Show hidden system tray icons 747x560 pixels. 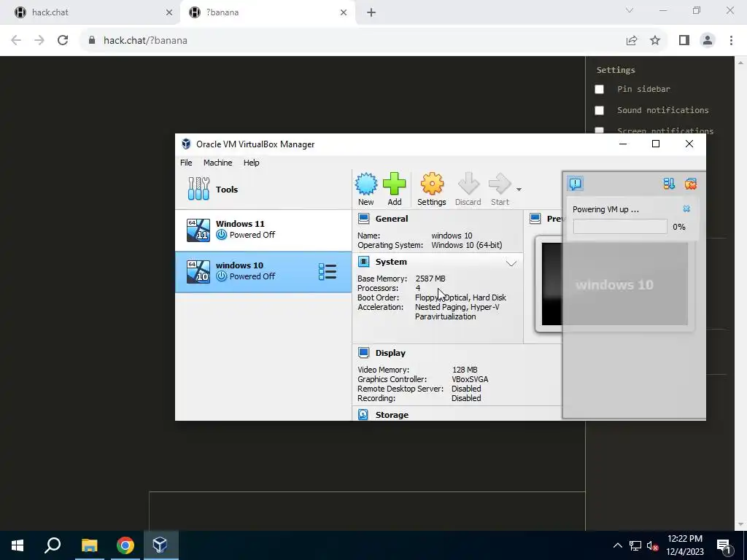(x=617, y=545)
